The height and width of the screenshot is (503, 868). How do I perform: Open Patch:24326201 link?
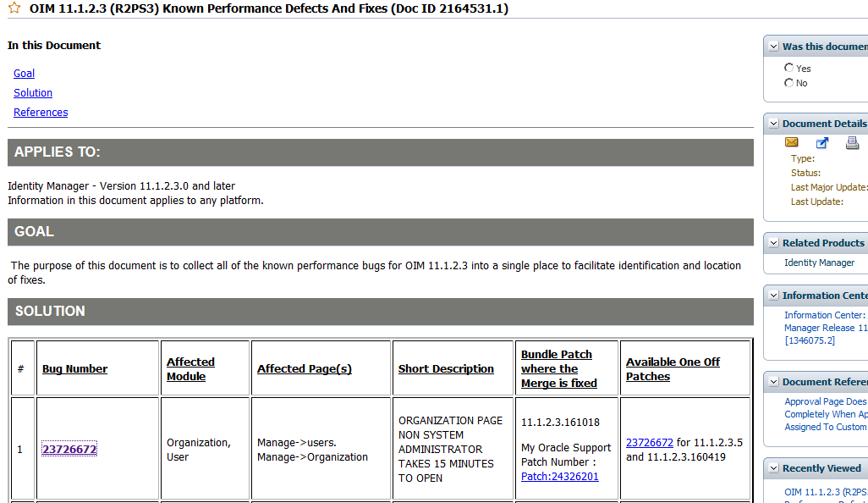click(560, 477)
